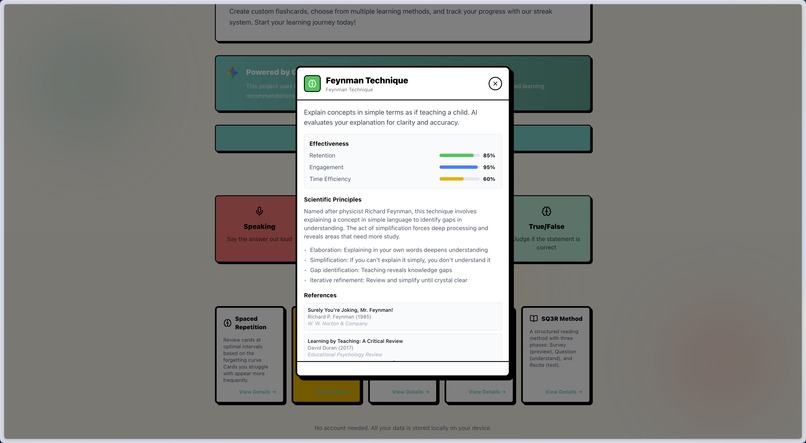The height and width of the screenshot is (443, 806).
Task: Select the True/False learning method card
Action: coord(550,229)
